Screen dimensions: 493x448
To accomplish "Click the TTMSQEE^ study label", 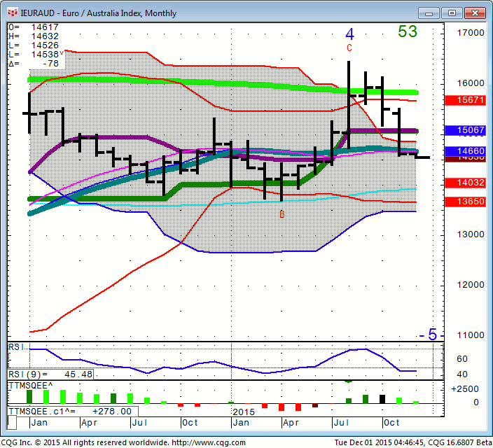I will (31, 386).
